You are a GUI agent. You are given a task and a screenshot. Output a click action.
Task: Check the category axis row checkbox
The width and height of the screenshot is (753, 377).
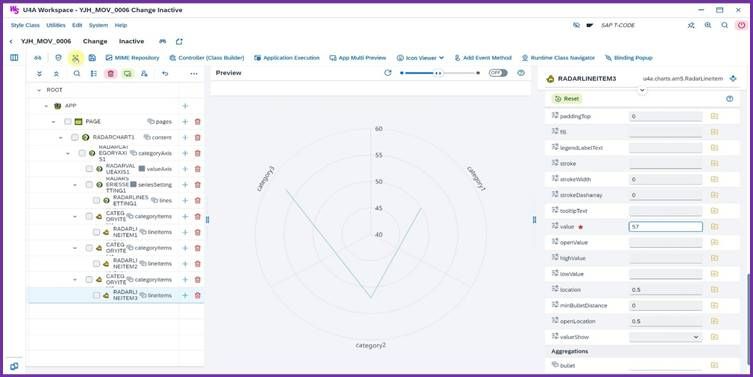82,153
